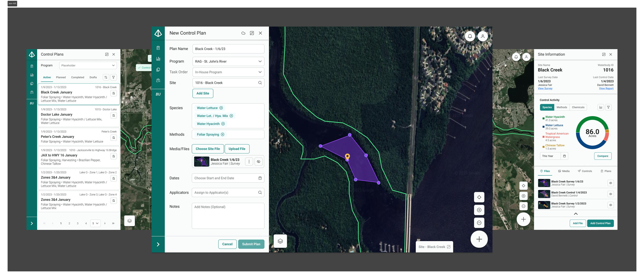Image resolution: width=644 pixels, height=279 pixels.
Task: Click search icon in Site field
Action: [260, 83]
